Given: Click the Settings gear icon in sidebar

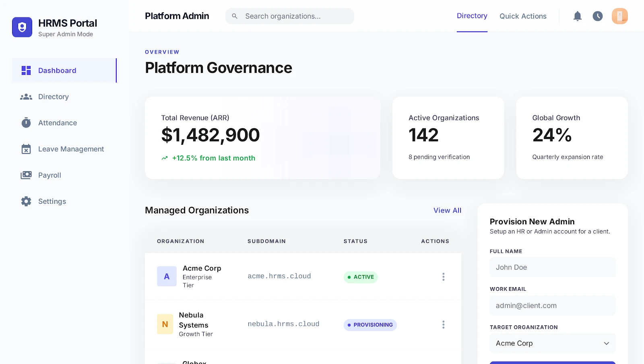Looking at the screenshot, I should [26, 201].
